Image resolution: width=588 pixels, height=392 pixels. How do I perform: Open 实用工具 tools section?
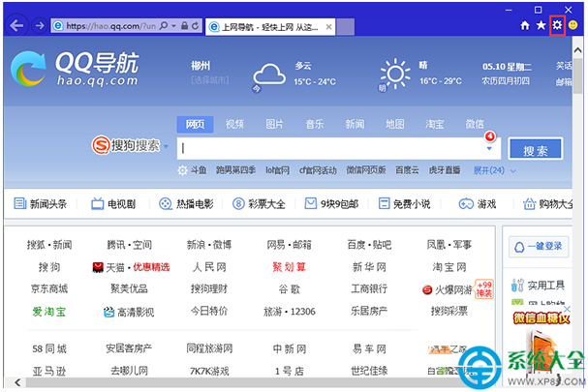pos(538,286)
